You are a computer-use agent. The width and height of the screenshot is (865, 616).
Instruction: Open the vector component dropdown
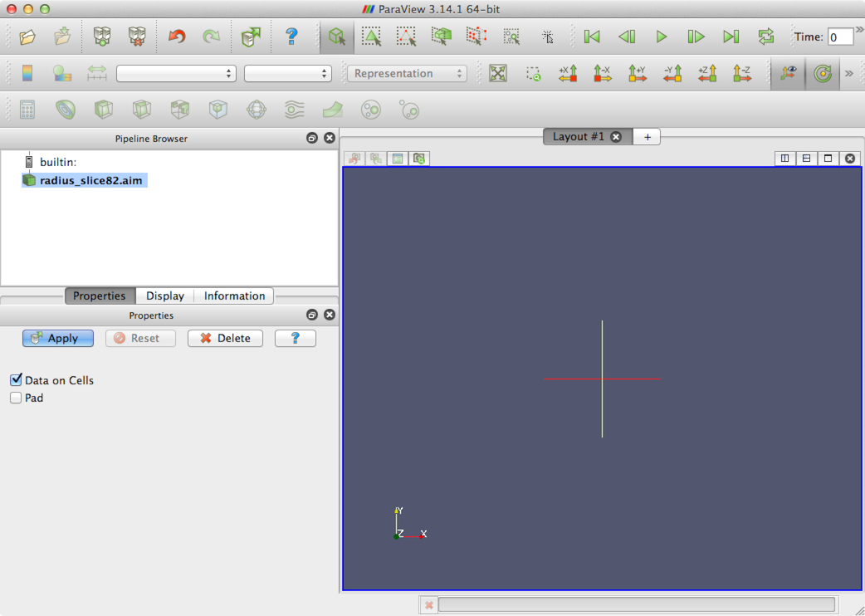click(288, 73)
